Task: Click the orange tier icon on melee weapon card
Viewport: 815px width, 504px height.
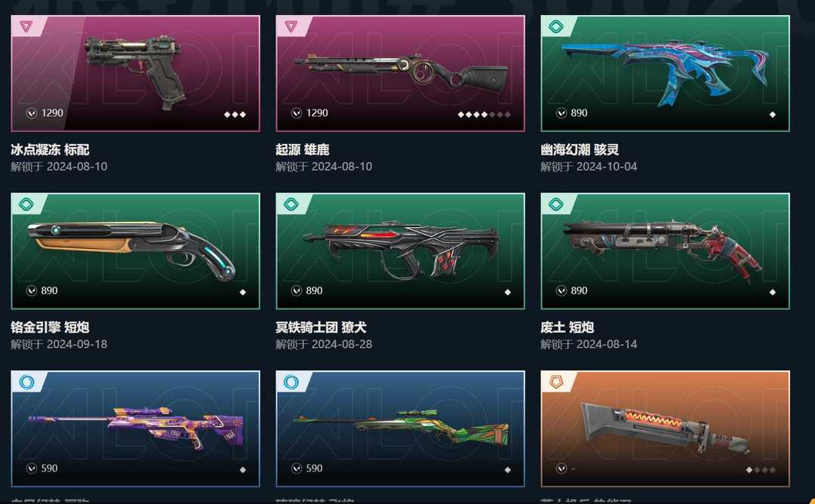Action: pyautogui.click(x=555, y=382)
